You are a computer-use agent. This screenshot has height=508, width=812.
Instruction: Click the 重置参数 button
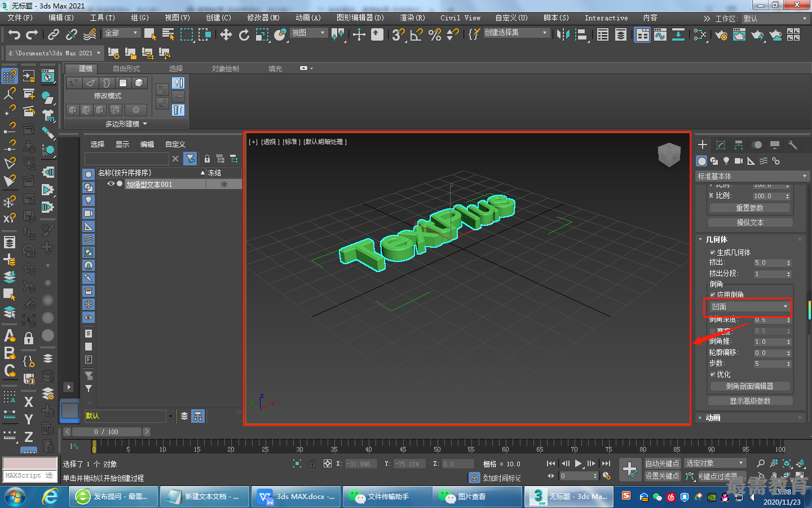[750, 208]
